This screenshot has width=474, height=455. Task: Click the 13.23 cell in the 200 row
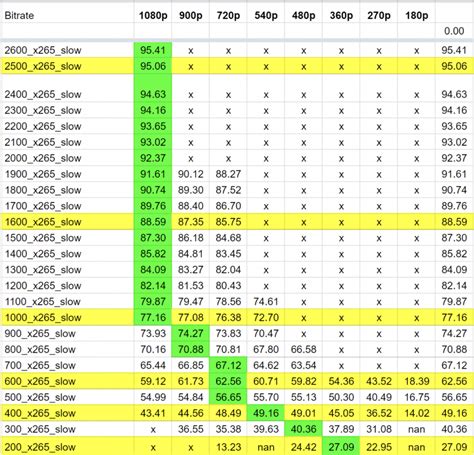coord(228,447)
